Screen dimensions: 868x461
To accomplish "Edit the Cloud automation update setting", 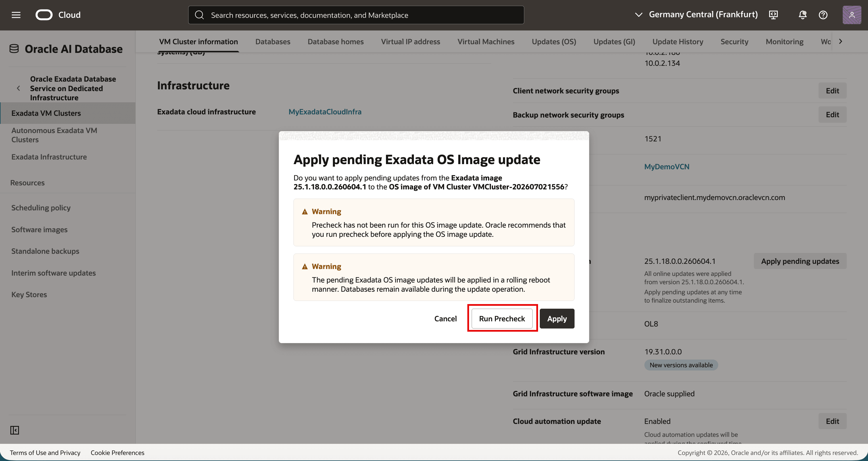I will point(832,421).
